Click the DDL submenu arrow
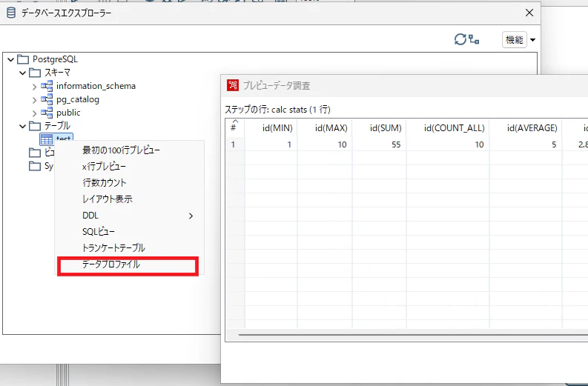Viewport: 588px width, 386px height. 191,216
